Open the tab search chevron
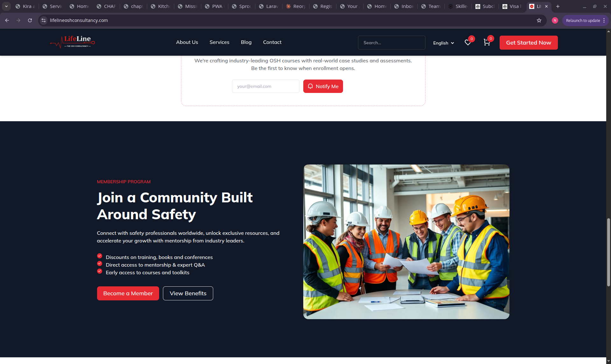 point(6,6)
